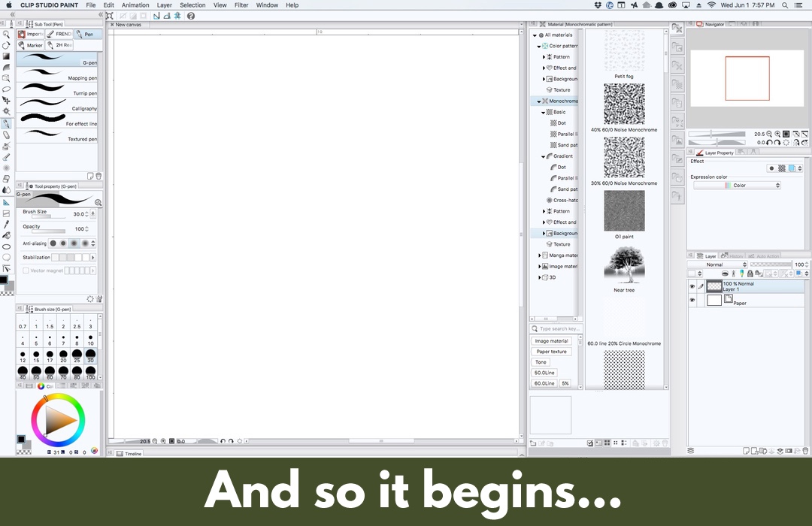Viewport: 812px width, 526px height.
Task: Select the Eyedropper tool
Action: [x=6, y=224]
